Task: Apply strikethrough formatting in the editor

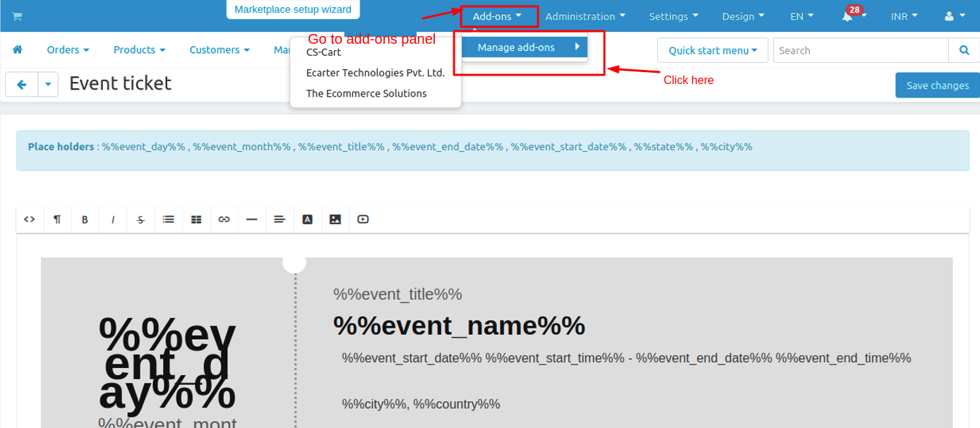Action: (141, 220)
